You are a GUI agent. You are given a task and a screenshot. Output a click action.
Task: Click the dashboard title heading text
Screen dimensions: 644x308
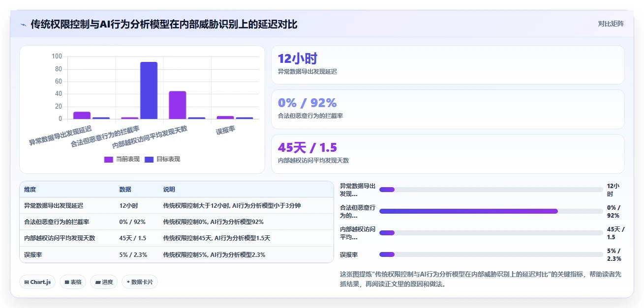(164, 24)
